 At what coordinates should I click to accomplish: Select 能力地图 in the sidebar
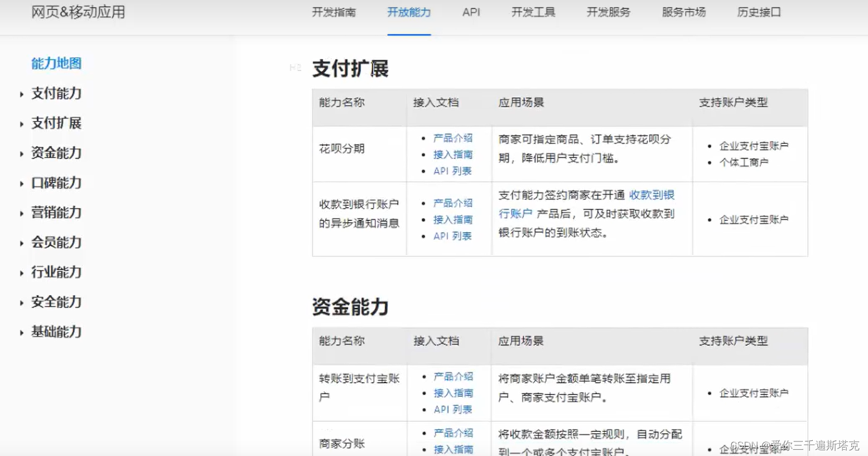pyautogui.click(x=56, y=64)
